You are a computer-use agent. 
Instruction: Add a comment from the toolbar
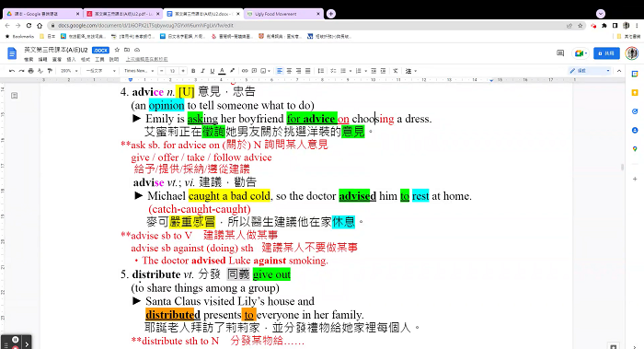click(254, 71)
